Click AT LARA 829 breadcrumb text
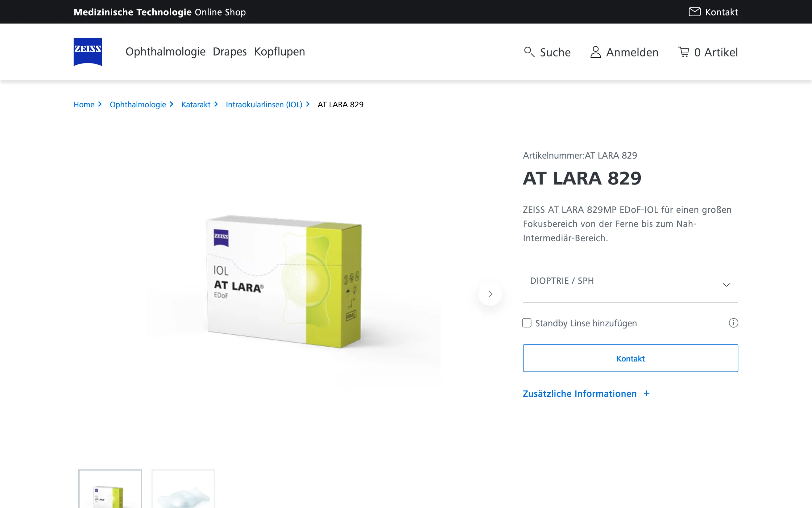The height and width of the screenshot is (508, 812). click(341, 104)
